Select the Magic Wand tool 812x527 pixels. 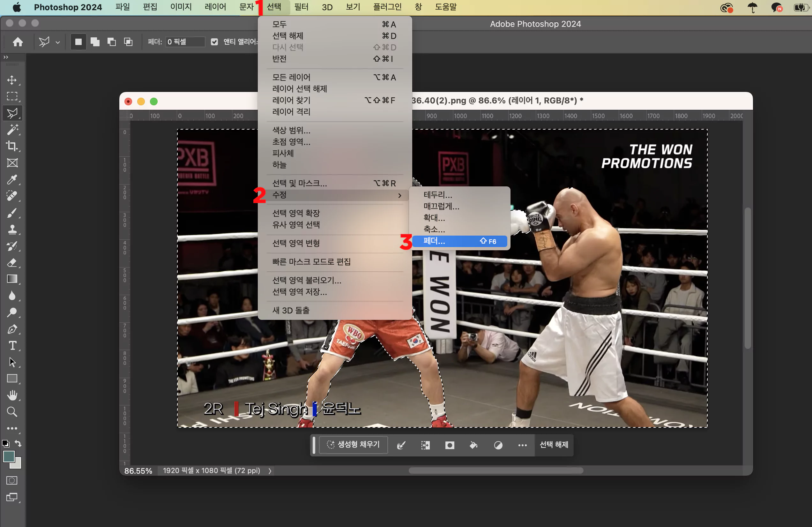[x=12, y=130]
